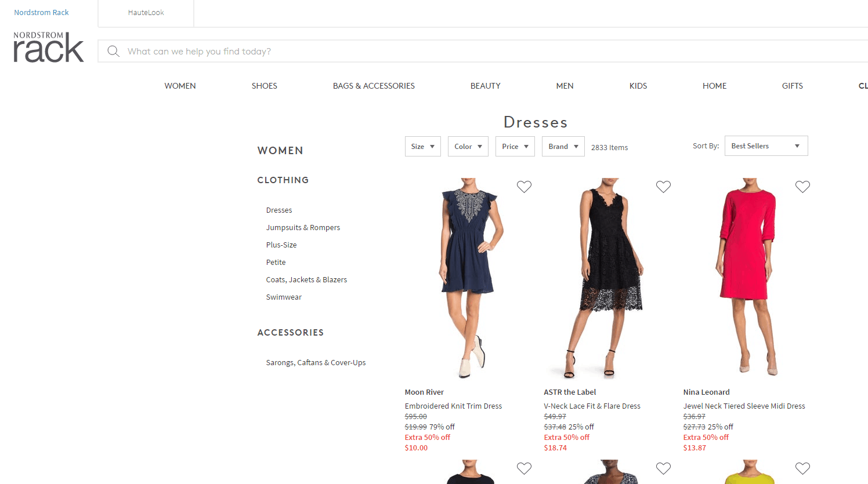This screenshot has width=868, height=484.
Task: Open the Color filter dropdown
Action: (468, 147)
